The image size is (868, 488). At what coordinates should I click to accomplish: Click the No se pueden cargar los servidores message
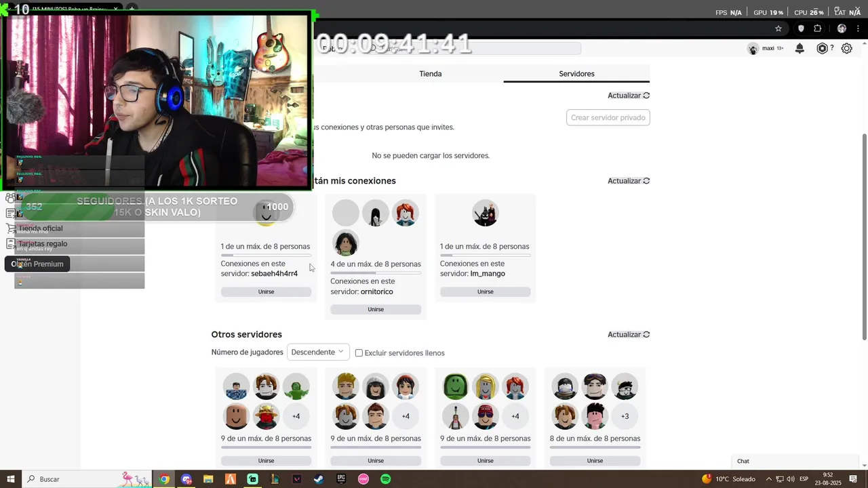tap(431, 156)
